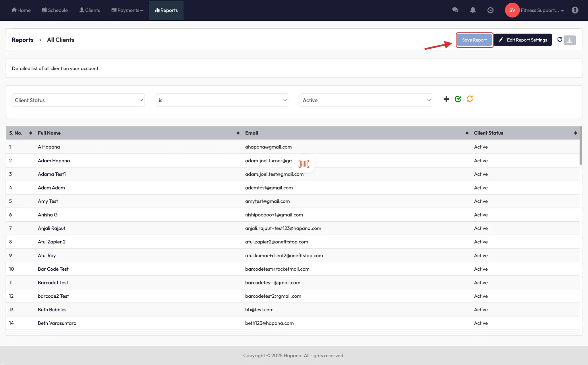Viewport: 588px width, 365px height.
Task: Open the Client Status filter dropdown
Action: 78,100
